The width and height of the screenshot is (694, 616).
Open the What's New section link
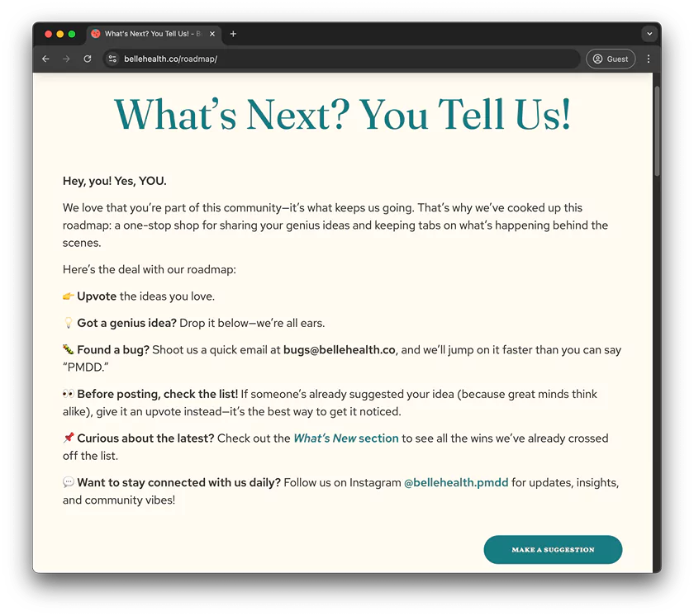coord(346,438)
